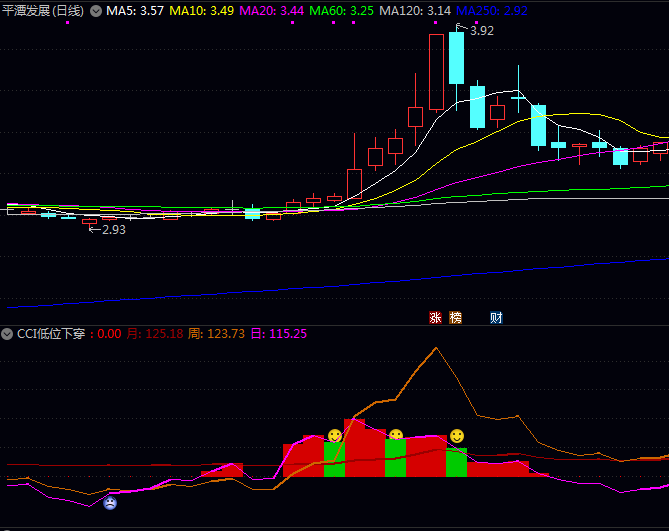
Task: Click the middle yellow smiley signal icon
Action: coord(396,436)
